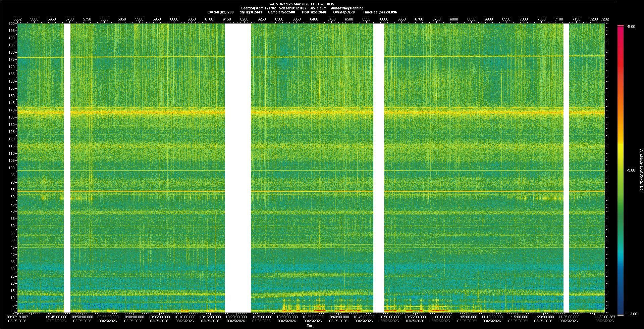Click the plot title with date Wed 25 Mar 2026
The width and height of the screenshot is (644, 329).
302,4
